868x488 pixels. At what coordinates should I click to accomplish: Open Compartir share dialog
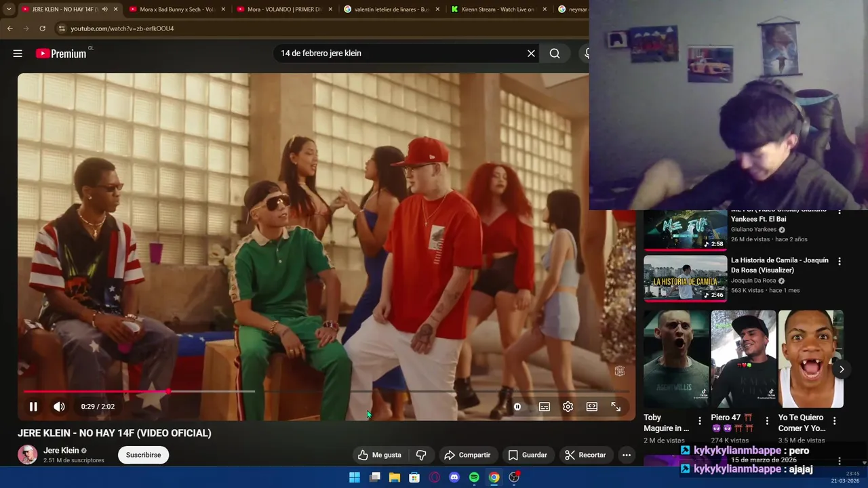pos(467,455)
